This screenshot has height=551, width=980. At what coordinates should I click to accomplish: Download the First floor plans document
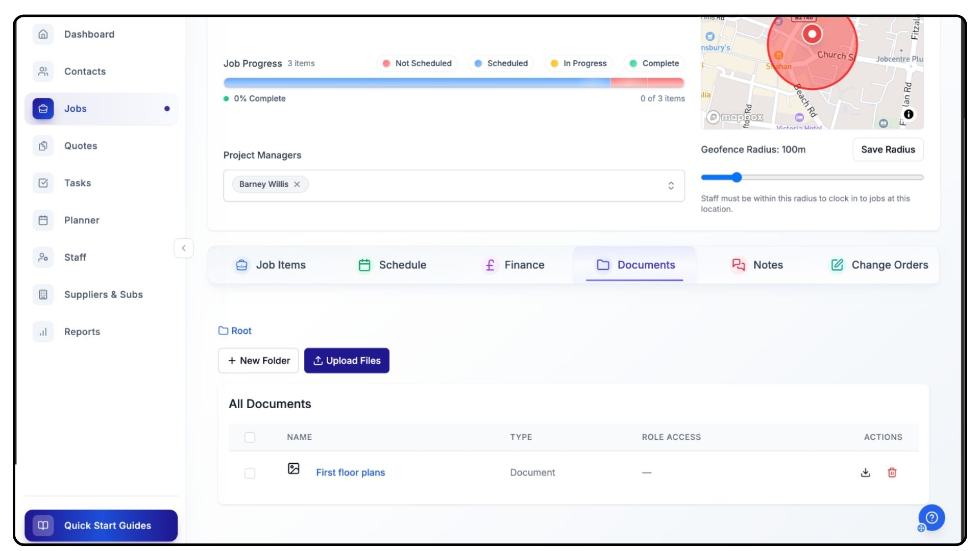coord(865,472)
